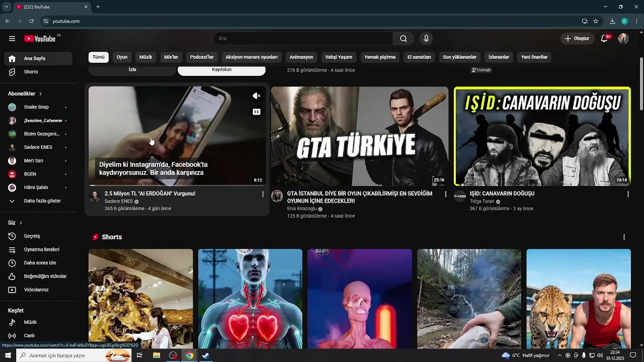Screen dimensions: 644x362
Task: Unmute the preview video via speaker icon
Action: [257, 96]
